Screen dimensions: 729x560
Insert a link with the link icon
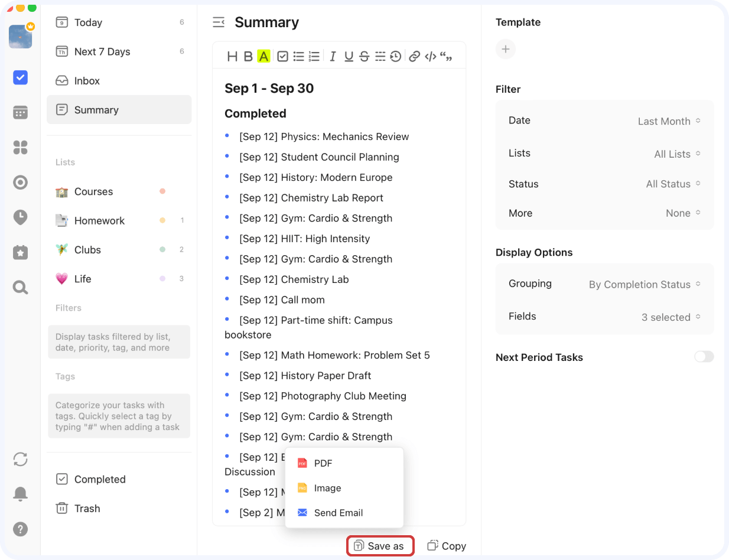(415, 56)
